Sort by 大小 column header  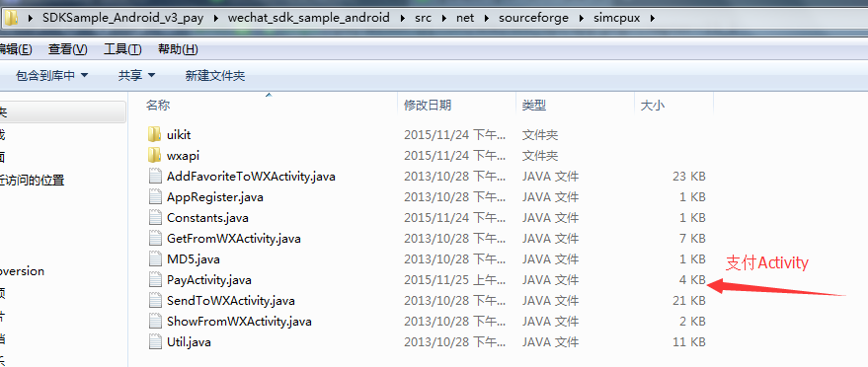[x=652, y=106]
